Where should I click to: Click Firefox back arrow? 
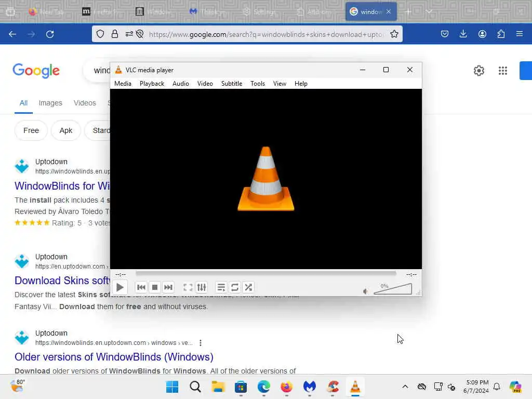12,34
